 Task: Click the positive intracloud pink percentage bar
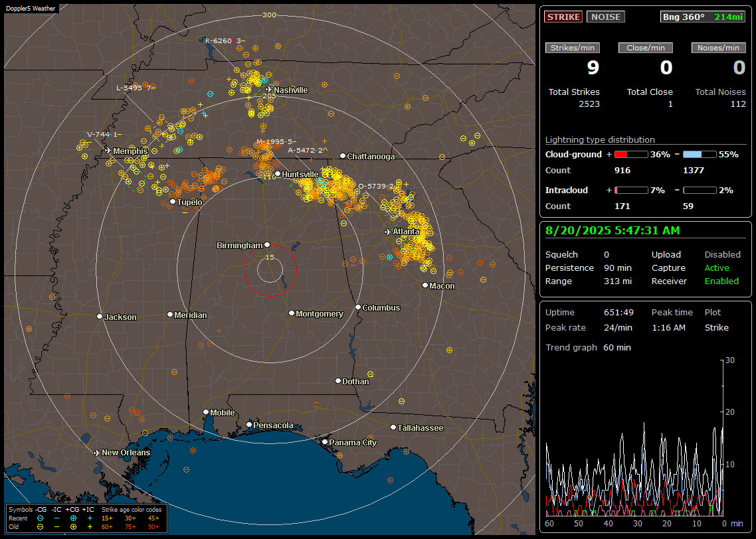tap(631, 191)
